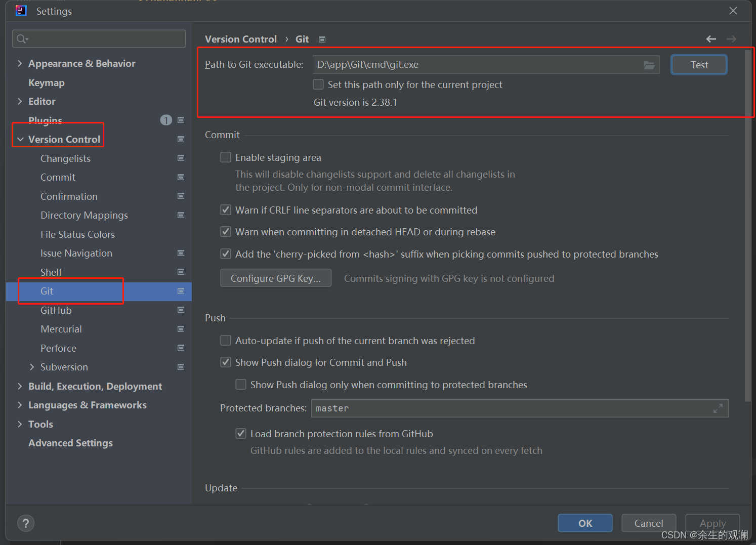The image size is (756, 545).
Task: Go forward using the right arrow
Action: click(x=731, y=39)
